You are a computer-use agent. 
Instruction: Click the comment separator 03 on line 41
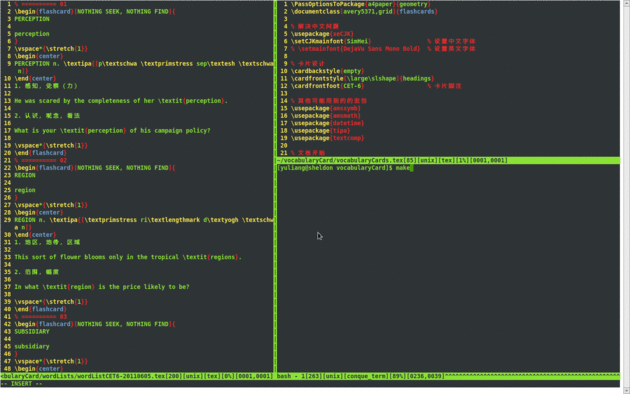click(x=41, y=316)
